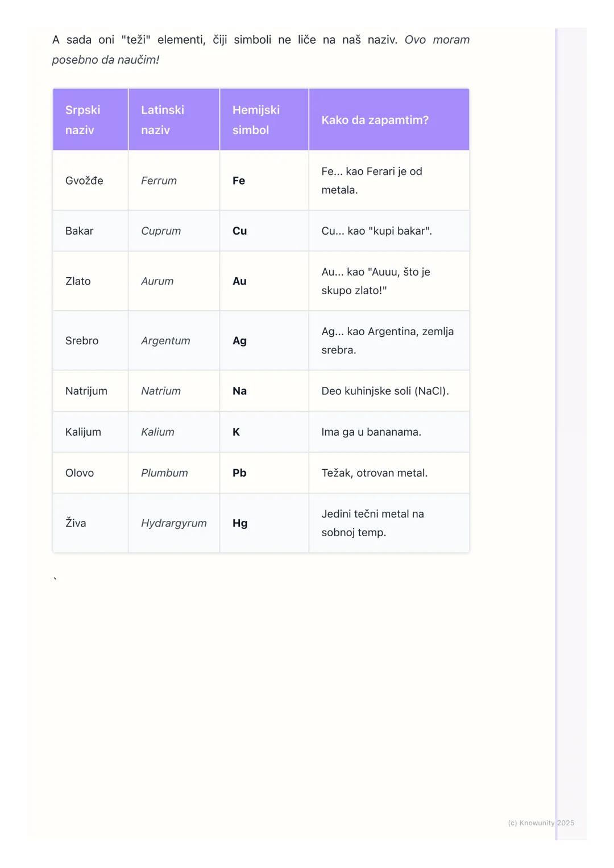Click "Deo kuhinjske soli (NaCl)." text
This screenshot has height=868, width=614.
point(385,391)
